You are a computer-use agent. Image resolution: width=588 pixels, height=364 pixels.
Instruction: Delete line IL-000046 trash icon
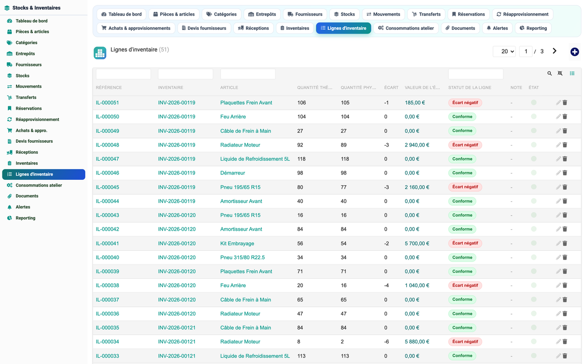(565, 173)
